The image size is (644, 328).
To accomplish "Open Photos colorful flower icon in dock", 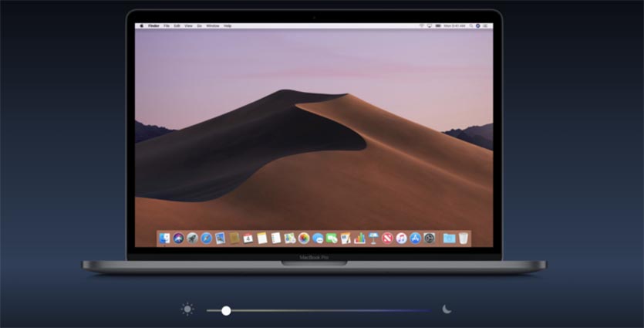I will [x=304, y=238].
